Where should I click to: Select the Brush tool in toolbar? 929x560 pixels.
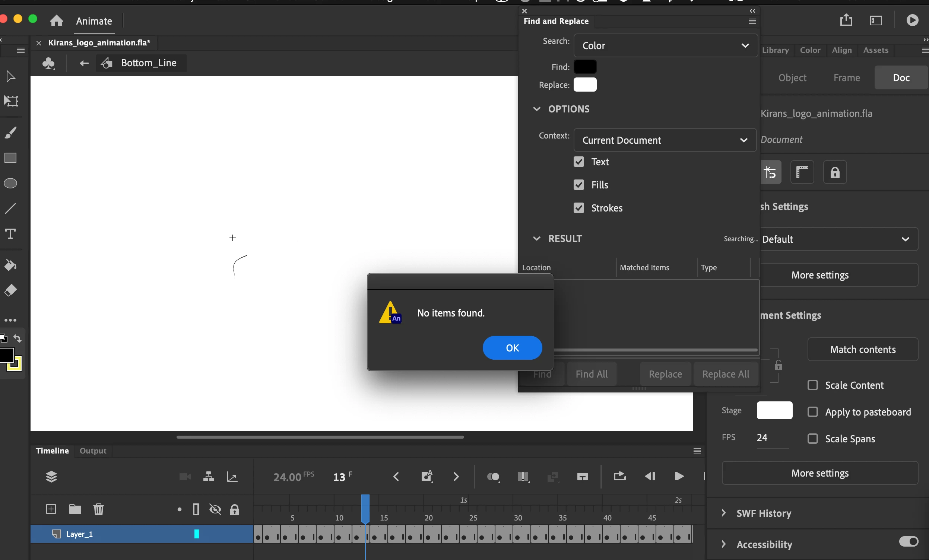point(10,133)
